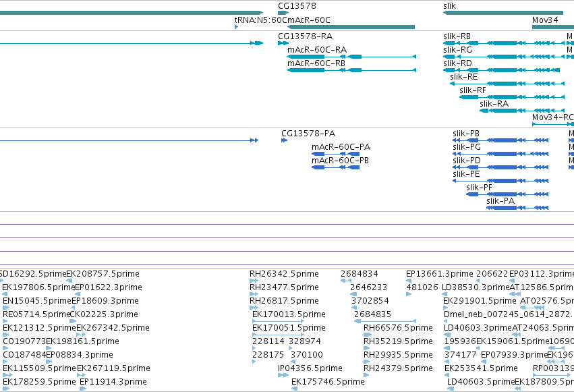Click the EN15045.5prime EST arrow
Image resolution: width=574 pixels, height=392 pixels.
[6, 308]
